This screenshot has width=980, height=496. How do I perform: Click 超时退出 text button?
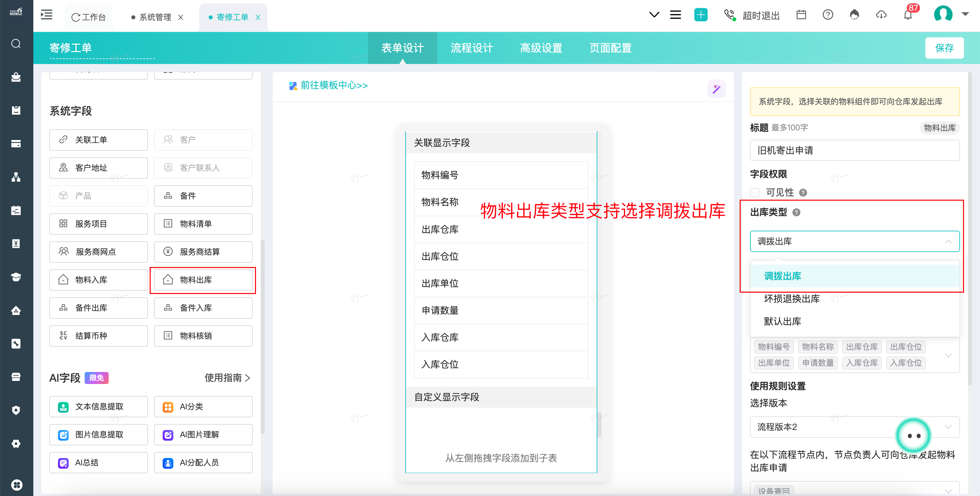point(761,16)
